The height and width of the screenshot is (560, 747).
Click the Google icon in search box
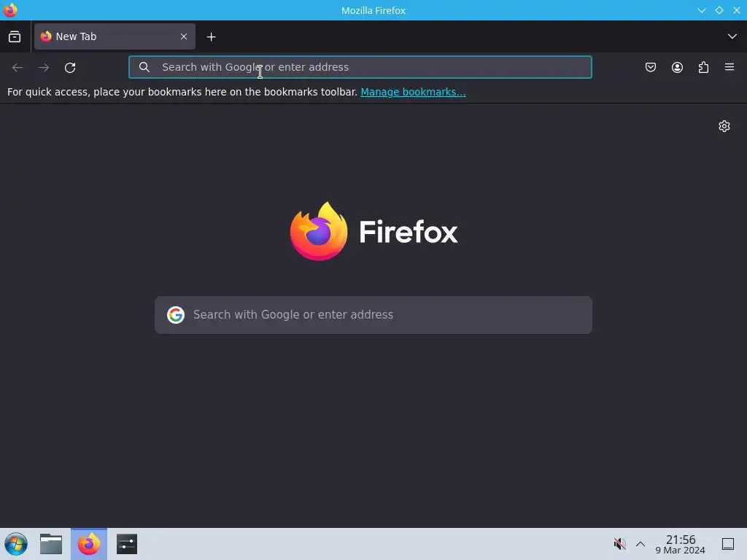coord(176,315)
